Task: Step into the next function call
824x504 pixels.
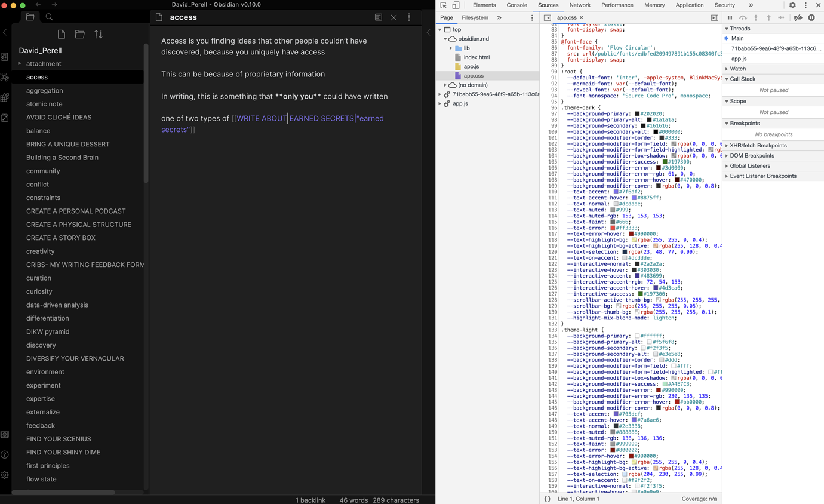Action: [755, 17]
